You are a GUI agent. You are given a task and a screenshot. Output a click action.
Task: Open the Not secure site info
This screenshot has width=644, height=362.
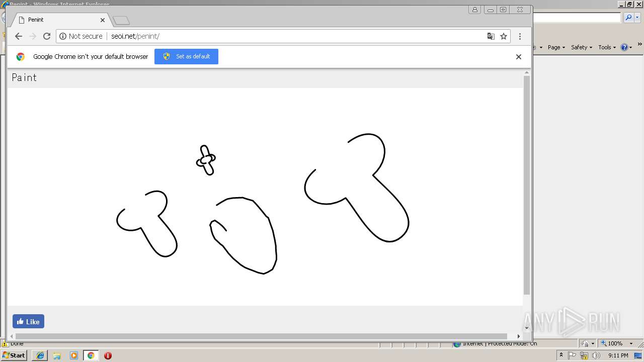pos(81,36)
